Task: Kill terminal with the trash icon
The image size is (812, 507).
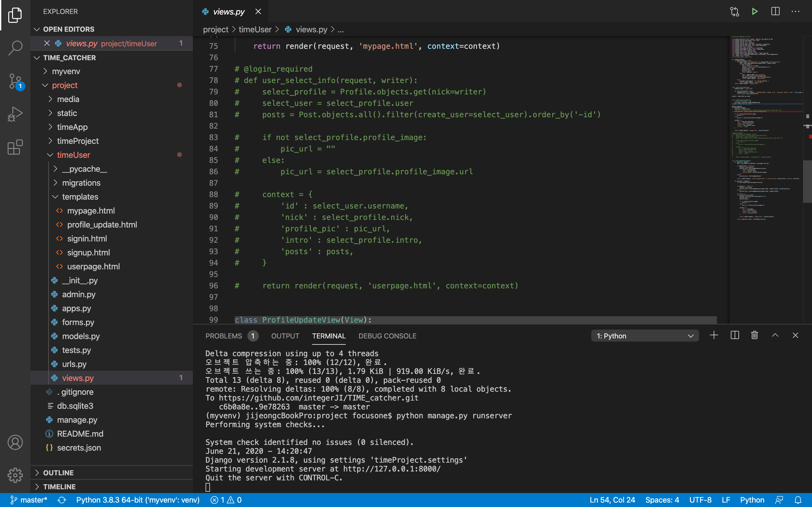Action: 755,335
